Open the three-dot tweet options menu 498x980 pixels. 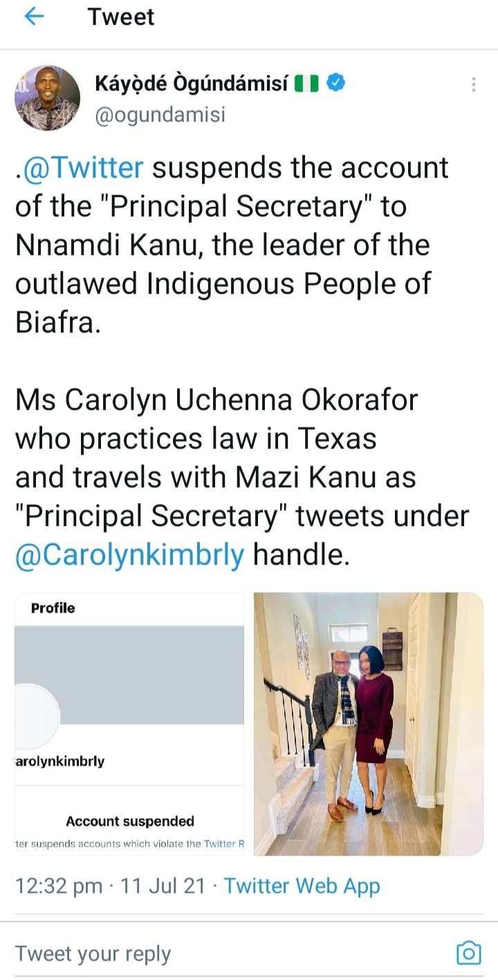474,84
